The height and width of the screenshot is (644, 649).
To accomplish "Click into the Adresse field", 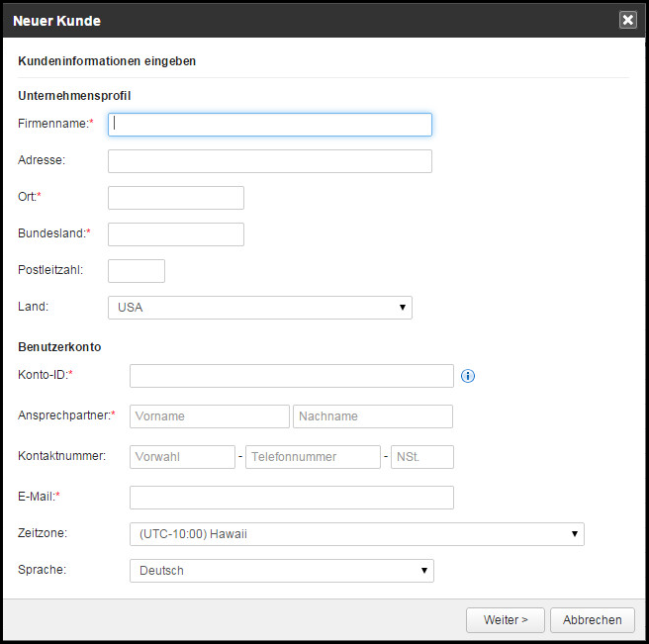I will tap(269, 161).
